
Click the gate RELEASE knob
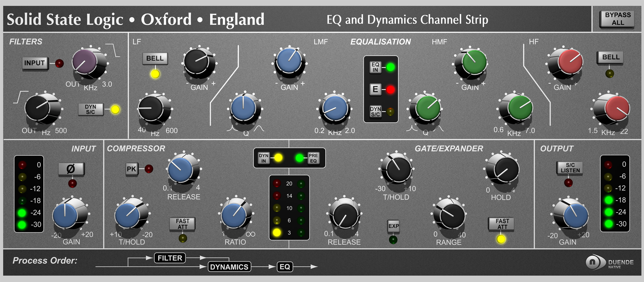click(x=345, y=214)
